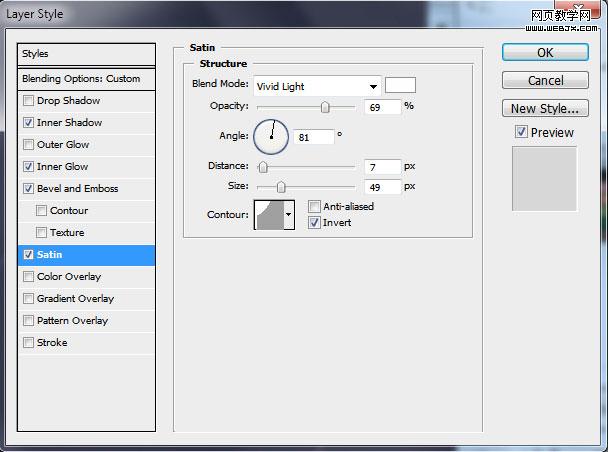This screenshot has height=452, width=608.
Task: Open the Gradient Overlay settings
Action: tap(76, 298)
